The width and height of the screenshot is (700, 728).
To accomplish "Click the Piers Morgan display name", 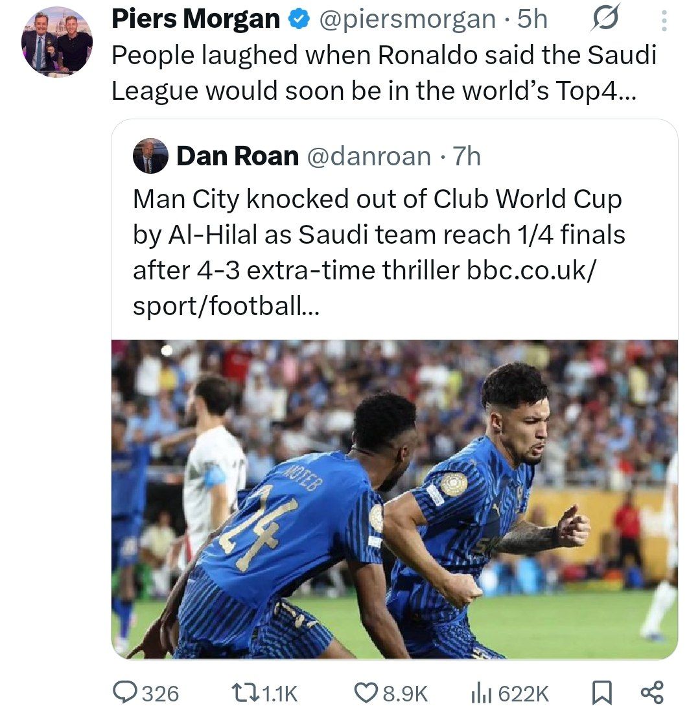I will pyautogui.click(x=196, y=20).
